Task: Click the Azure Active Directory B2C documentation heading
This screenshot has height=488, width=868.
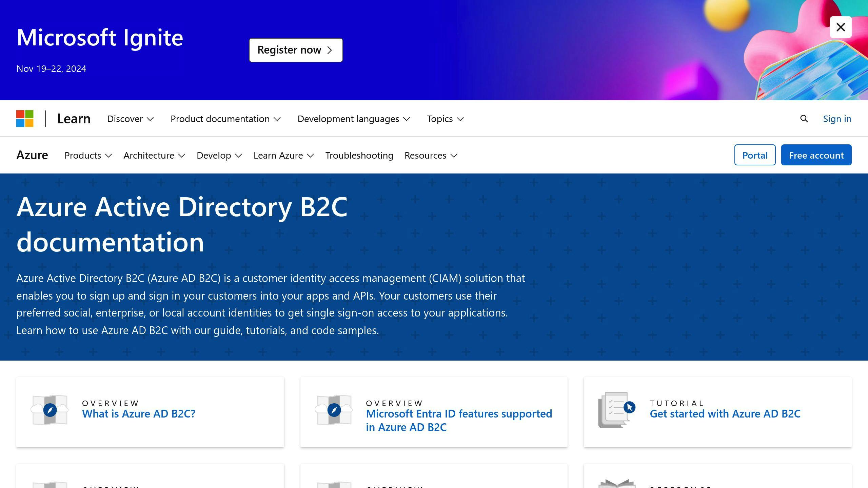Action: point(182,224)
